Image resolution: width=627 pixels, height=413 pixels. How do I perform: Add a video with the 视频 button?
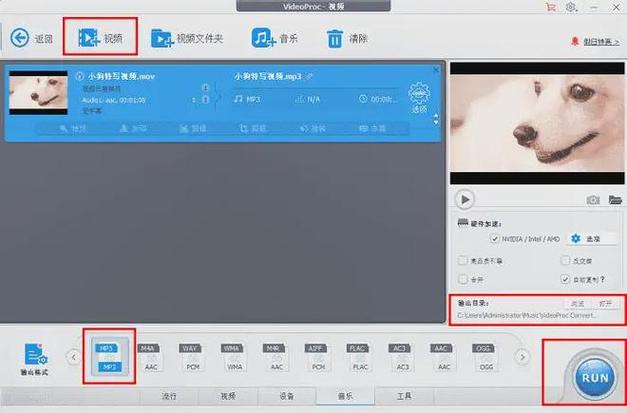click(x=100, y=38)
